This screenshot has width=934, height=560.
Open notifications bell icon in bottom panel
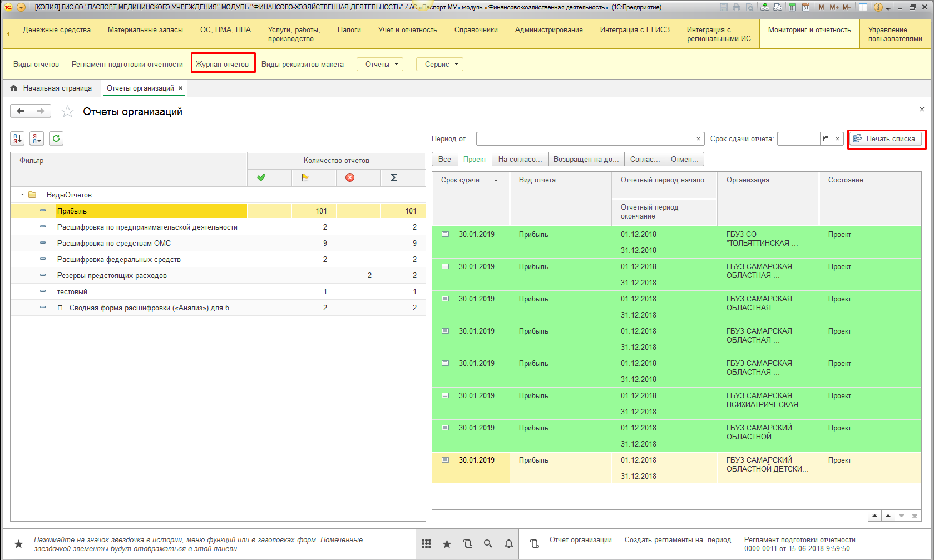[508, 544]
